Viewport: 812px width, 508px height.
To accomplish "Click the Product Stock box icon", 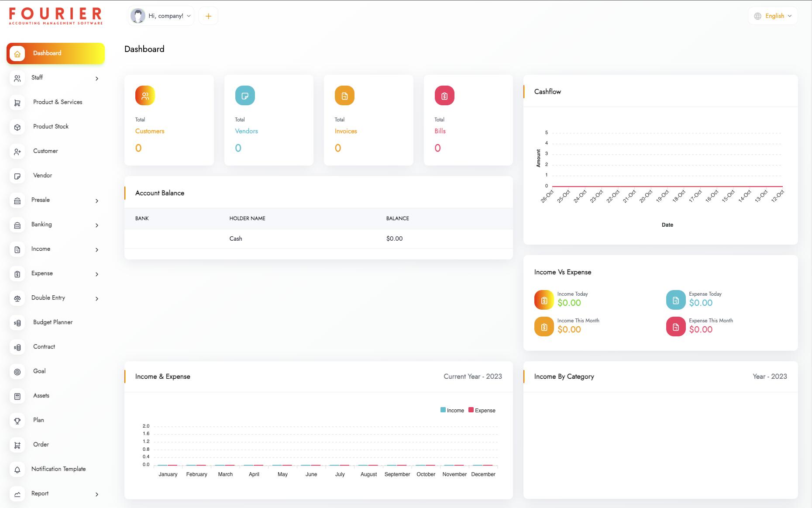I will tap(17, 127).
